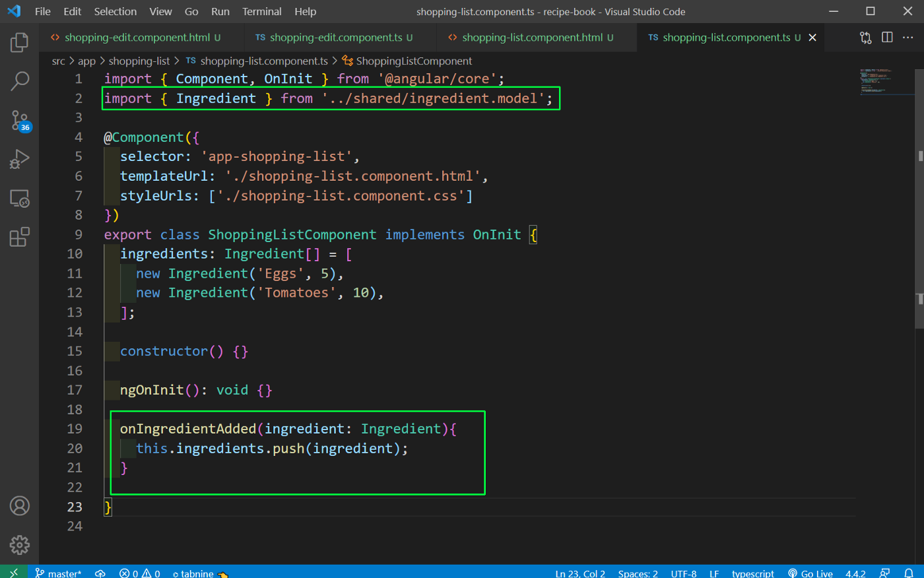Start the Go Live server
This screenshot has width=924, height=578.
tap(810, 573)
